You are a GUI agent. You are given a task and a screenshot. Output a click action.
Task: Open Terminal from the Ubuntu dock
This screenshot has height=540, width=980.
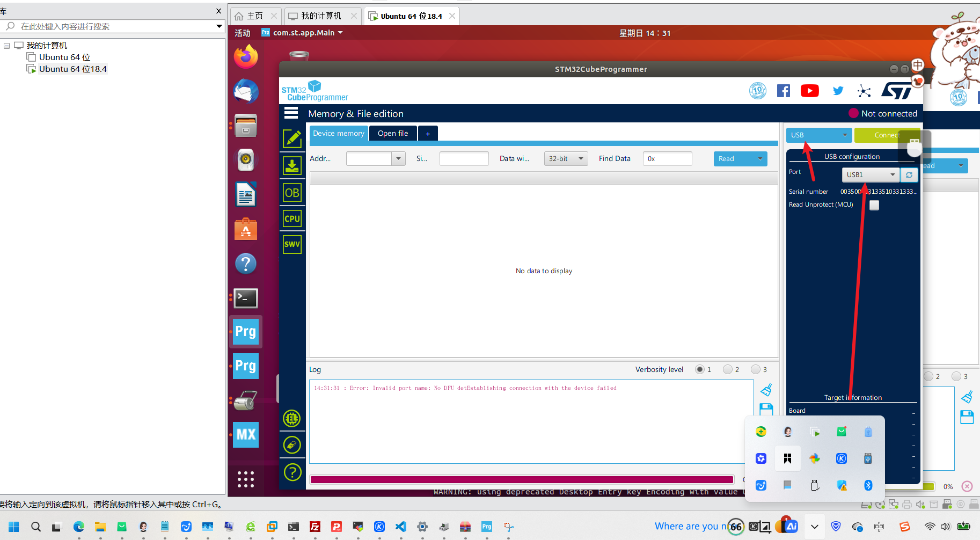pyautogui.click(x=246, y=298)
